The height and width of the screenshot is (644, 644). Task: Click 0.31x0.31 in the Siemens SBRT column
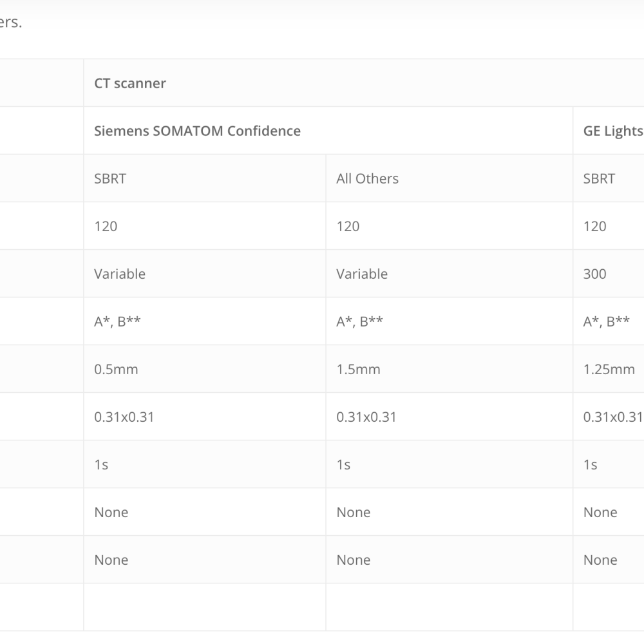tap(124, 417)
